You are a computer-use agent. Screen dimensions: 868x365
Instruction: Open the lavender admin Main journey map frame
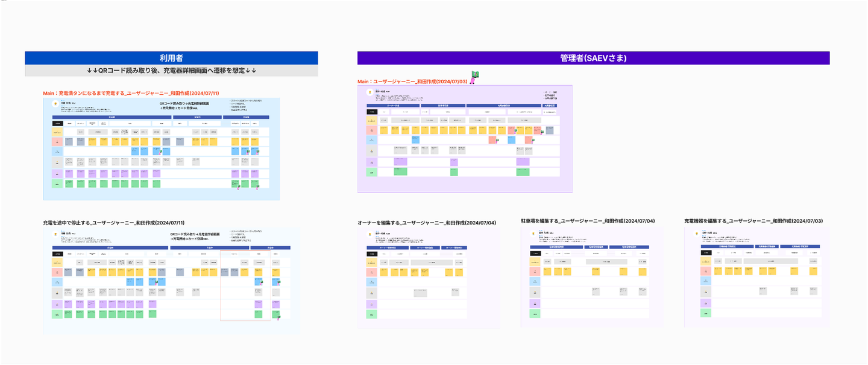tap(465, 139)
